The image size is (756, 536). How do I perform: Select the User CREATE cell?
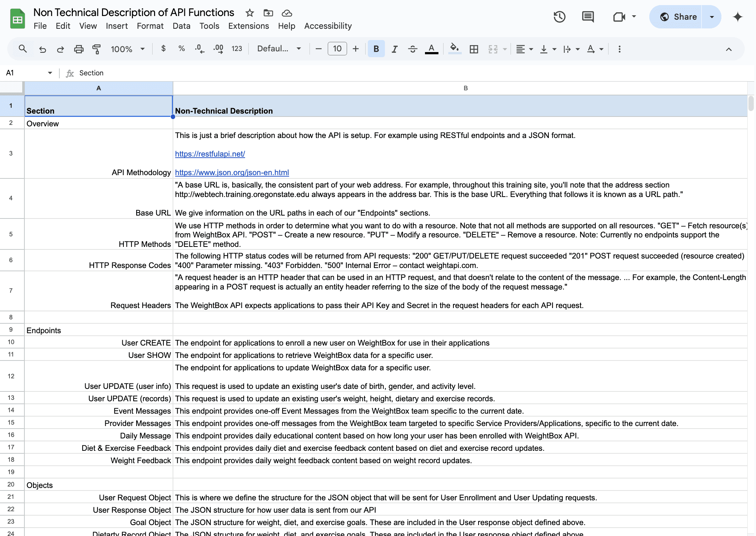click(99, 342)
